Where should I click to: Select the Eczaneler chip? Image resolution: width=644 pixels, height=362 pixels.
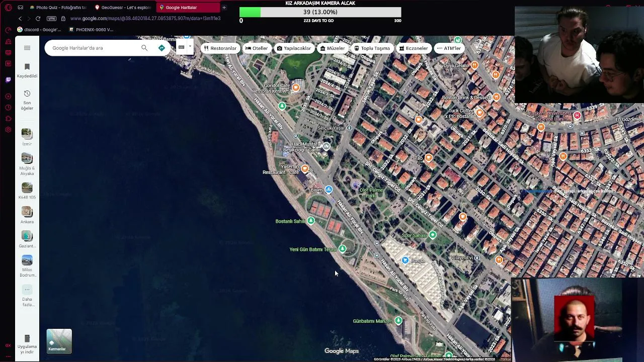click(413, 48)
